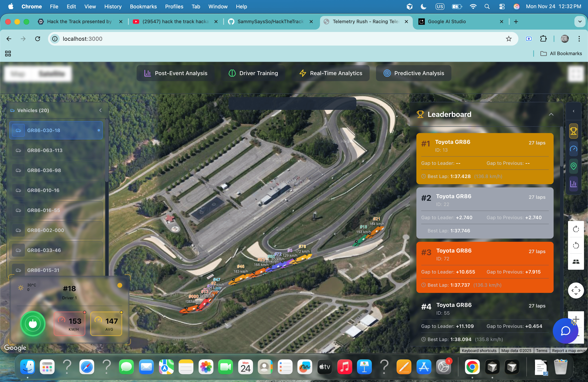Toggle the 147 AVG speed widget
The width and height of the screenshot is (588, 382).
(106, 324)
